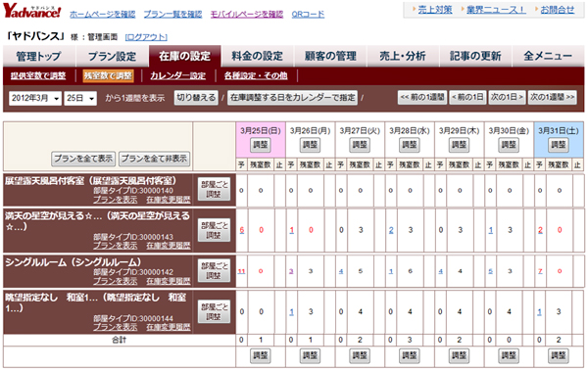This screenshot has width=588, height=370.
Task: Open the 業界ニュース！ link
Action: [496, 10]
